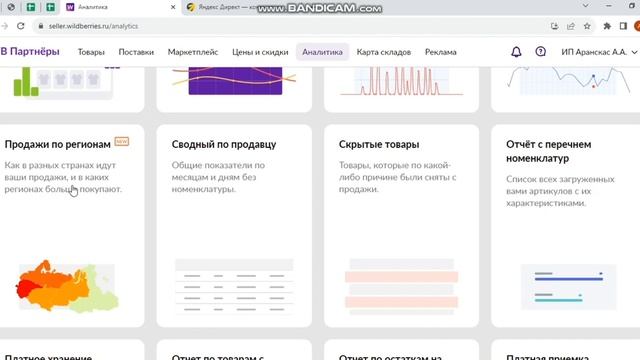Open the help question mark icon
Viewport: 640px width, 360px height.
[540, 52]
